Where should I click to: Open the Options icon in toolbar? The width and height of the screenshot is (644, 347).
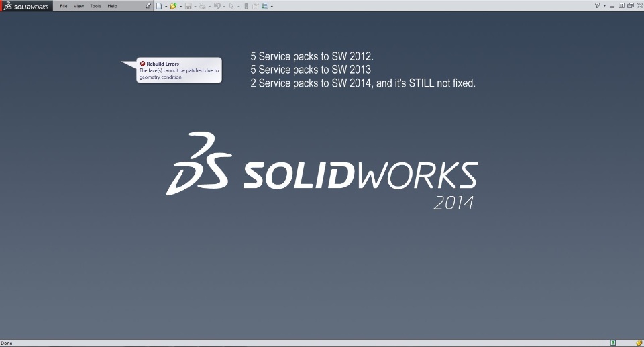[265, 6]
